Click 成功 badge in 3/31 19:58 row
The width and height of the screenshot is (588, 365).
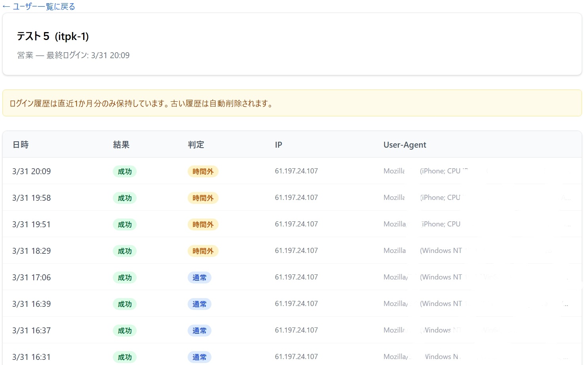tap(125, 198)
